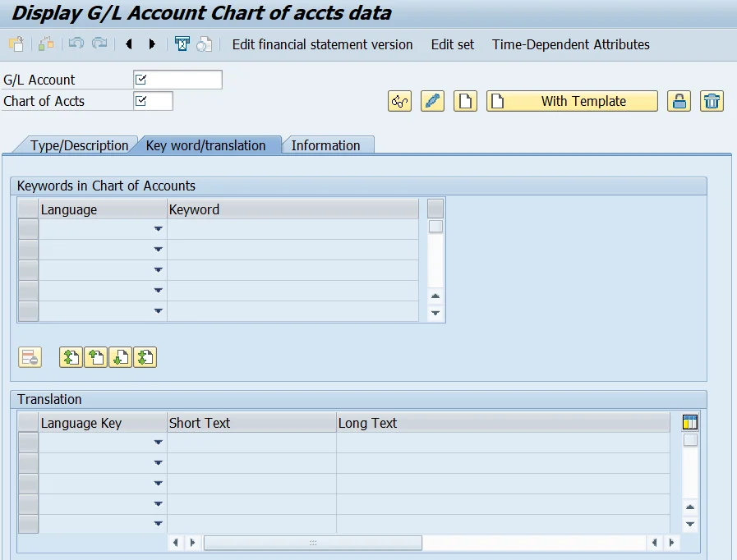Select second row marker in Translation table
The width and height of the screenshot is (737, 560).
[x=28, y=463]
